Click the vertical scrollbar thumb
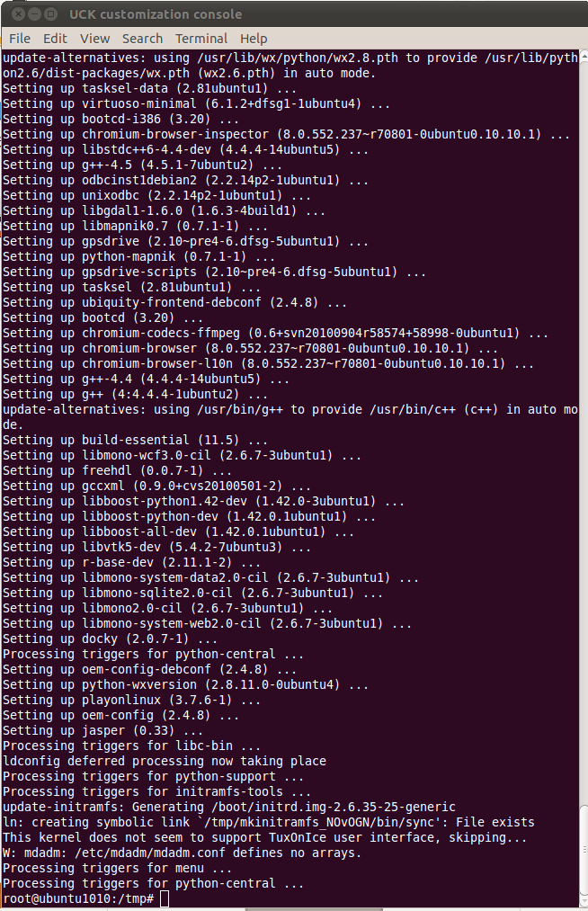Image resolution: width=588 pixels, height=911 pixels. click(584, 850)
